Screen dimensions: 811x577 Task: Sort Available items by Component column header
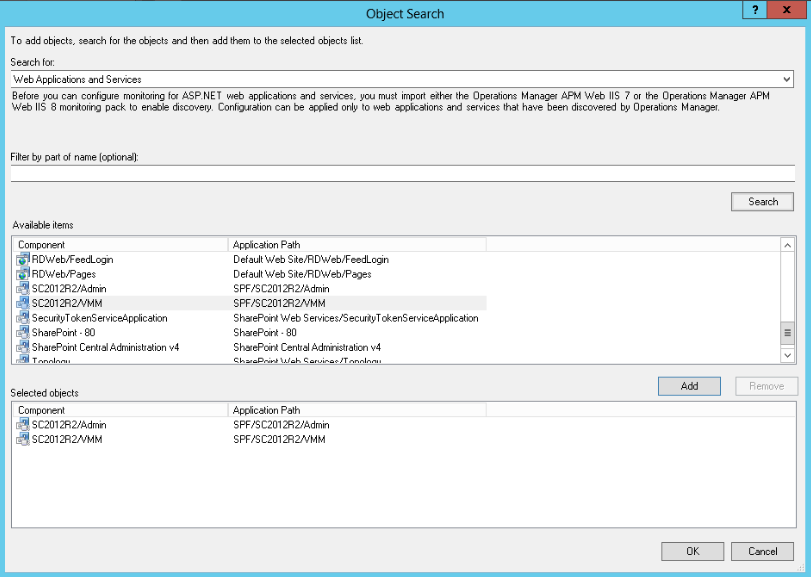(x=120, y=244)
